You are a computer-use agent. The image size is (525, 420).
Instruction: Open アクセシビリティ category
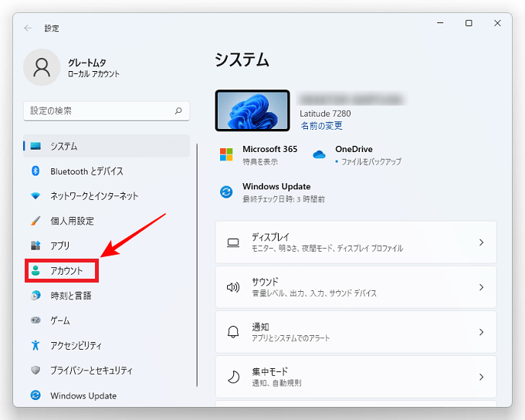pyautogui.click(x=107, y=345)
